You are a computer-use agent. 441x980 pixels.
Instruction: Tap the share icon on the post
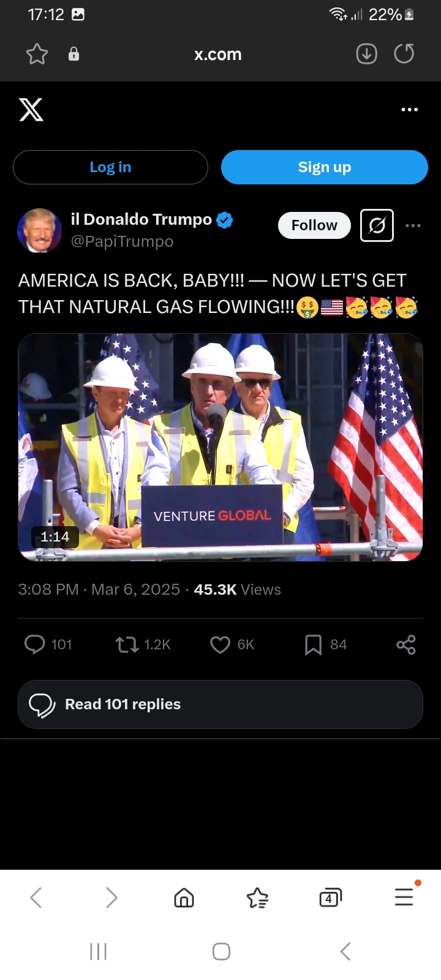click(405, 644)
